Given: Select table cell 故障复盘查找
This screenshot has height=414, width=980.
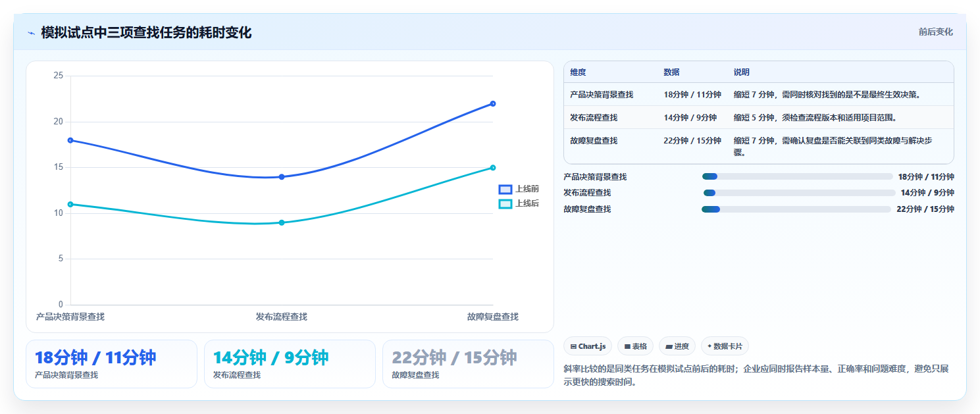Looking at the screenshot, I should [x=594, y=141].
